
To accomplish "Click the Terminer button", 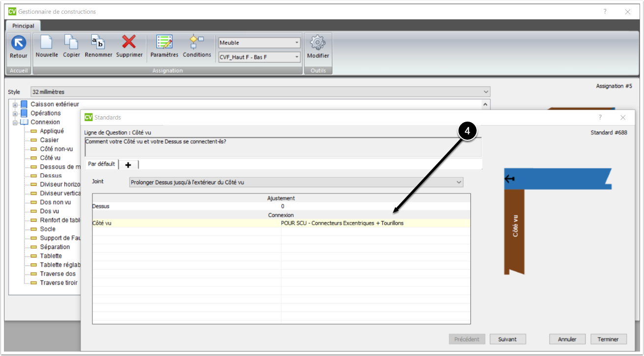I will pyautogui.click(x=609, y=339).
